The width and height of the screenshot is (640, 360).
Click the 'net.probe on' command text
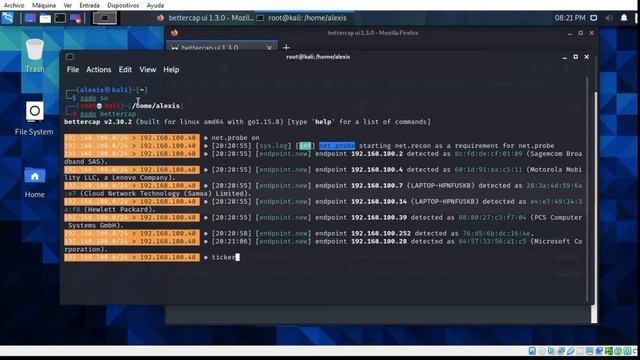(x=235, y=138)
